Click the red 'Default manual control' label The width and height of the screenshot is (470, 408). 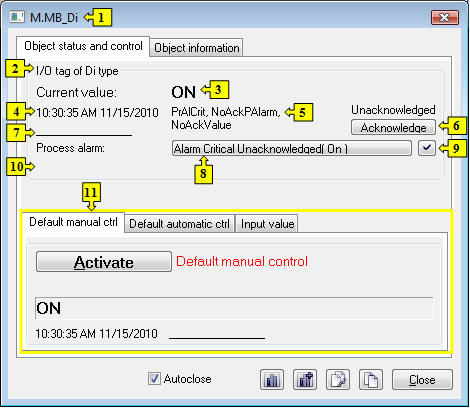pyautogui.click(x=242, y=261)
